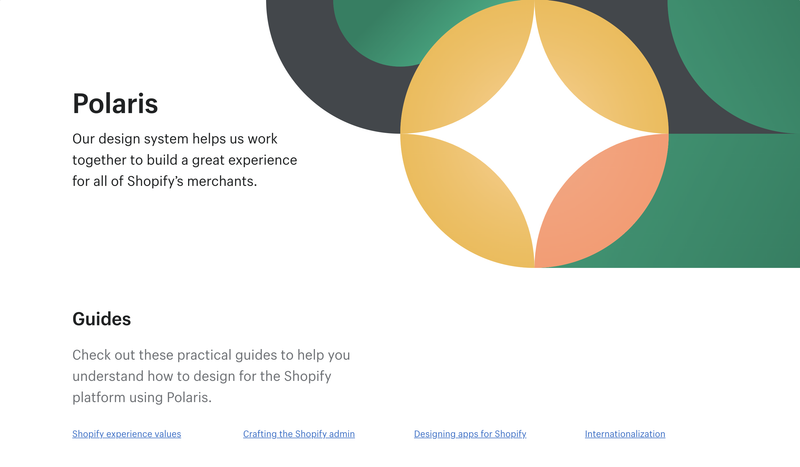Open the Crafting the Shopify admin link
Image resolution: width=800 pixels, height=467 pixels.
point(298,434)
